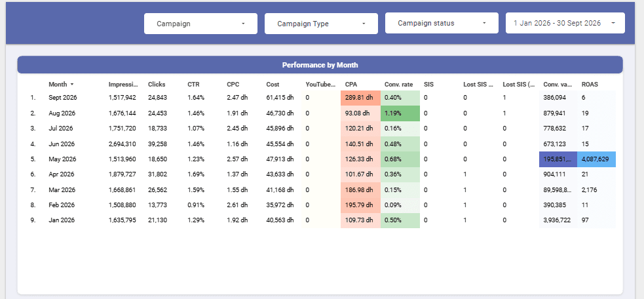
Task: Click the cost value 47,913 dh
Action: [x=280, y=159]
